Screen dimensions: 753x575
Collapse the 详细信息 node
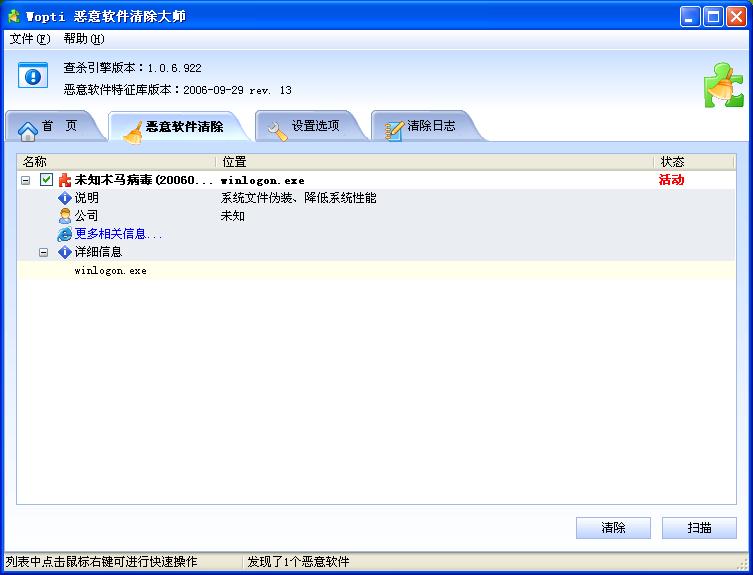pos(43,252)
